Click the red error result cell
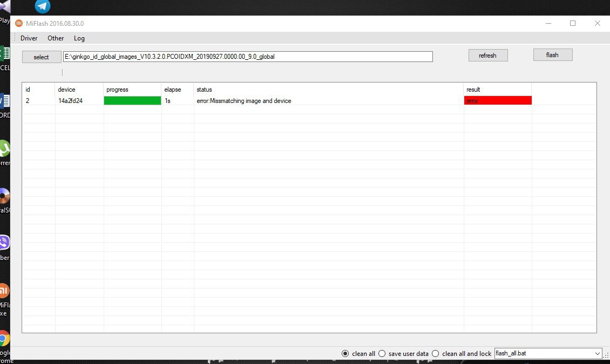The width and height of the screenshot is (610, 364). (x=498, y=101)
